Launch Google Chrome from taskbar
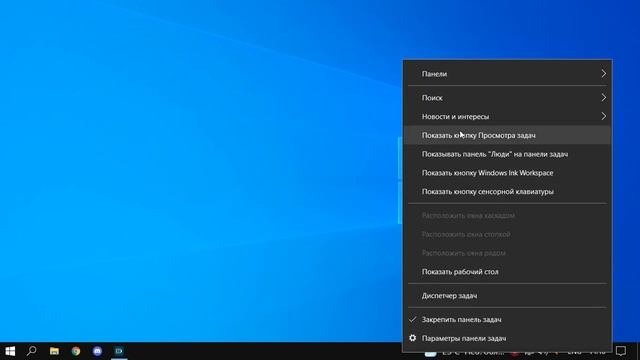Viewport: 640px width, 360px height. tap(76, 351)
